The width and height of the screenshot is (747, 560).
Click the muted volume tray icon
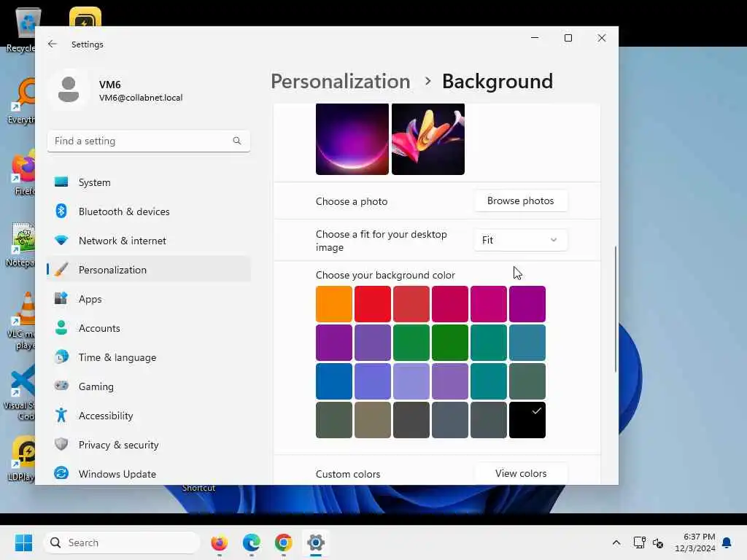point(659,542)
